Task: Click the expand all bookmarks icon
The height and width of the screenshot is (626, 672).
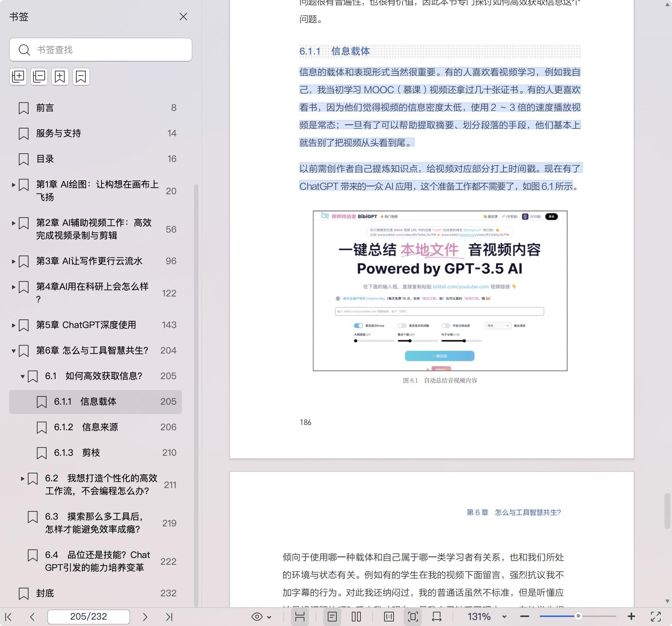Action: [x=18, y=77]
